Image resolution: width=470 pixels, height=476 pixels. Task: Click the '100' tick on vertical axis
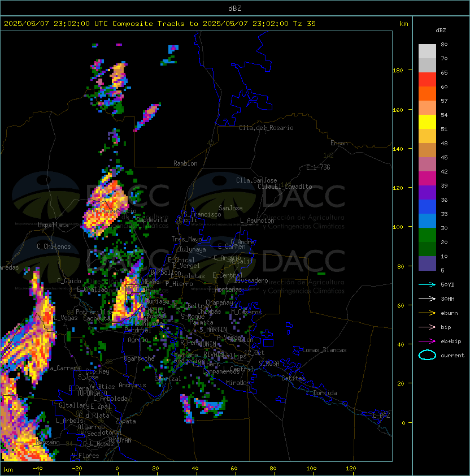coord(398,227)
